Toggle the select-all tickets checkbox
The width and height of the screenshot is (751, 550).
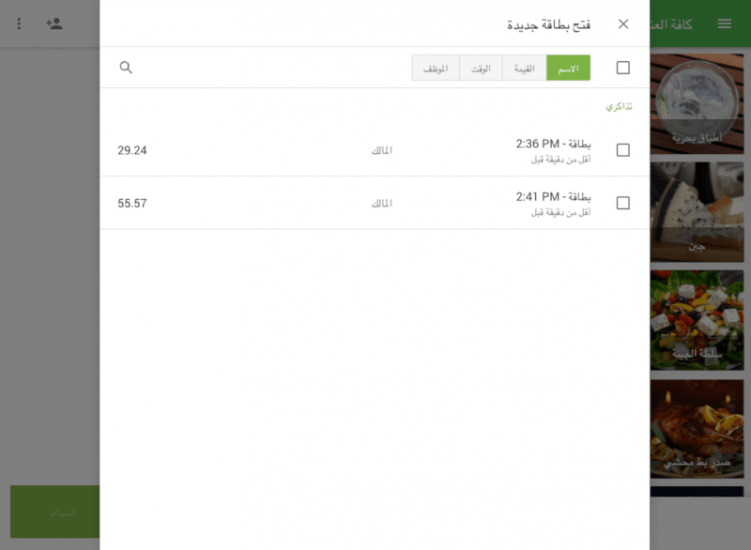[x=623, y=68]
